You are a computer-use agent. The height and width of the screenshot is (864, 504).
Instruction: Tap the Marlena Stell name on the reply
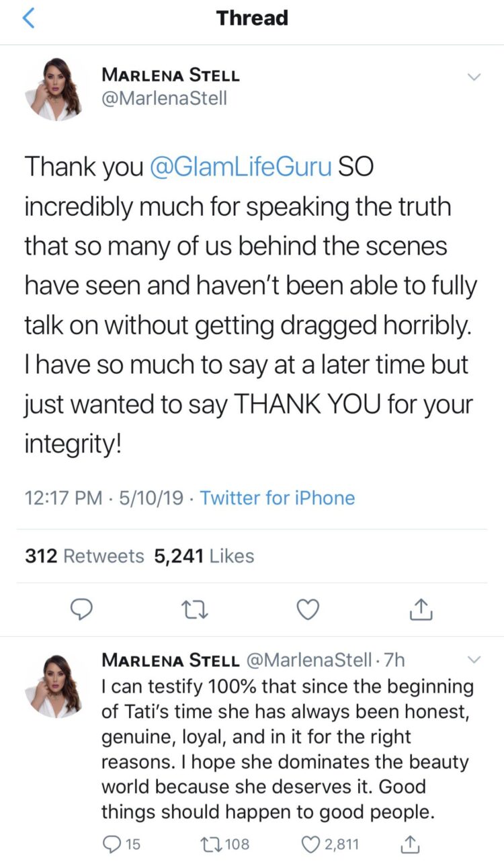tap(171, 660)
